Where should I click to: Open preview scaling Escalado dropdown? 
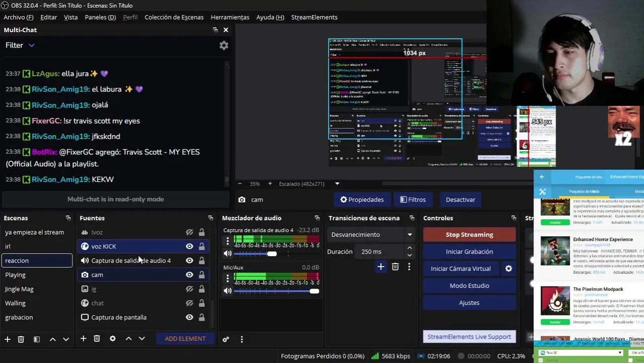(309, 184)
